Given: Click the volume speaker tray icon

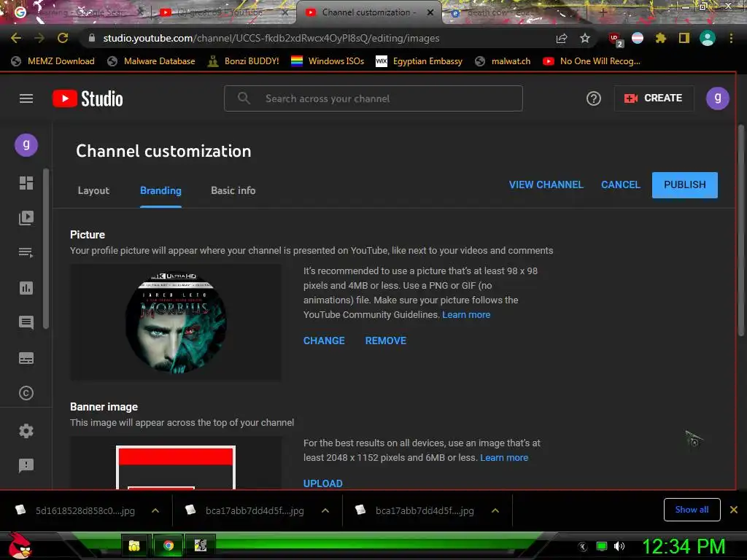Looking at the screenshot, I should pos(619,546).
